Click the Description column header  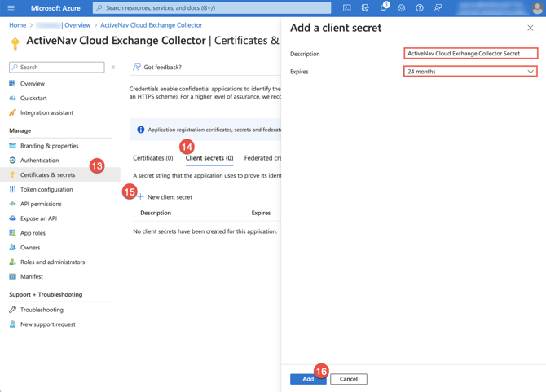(156, 213)
